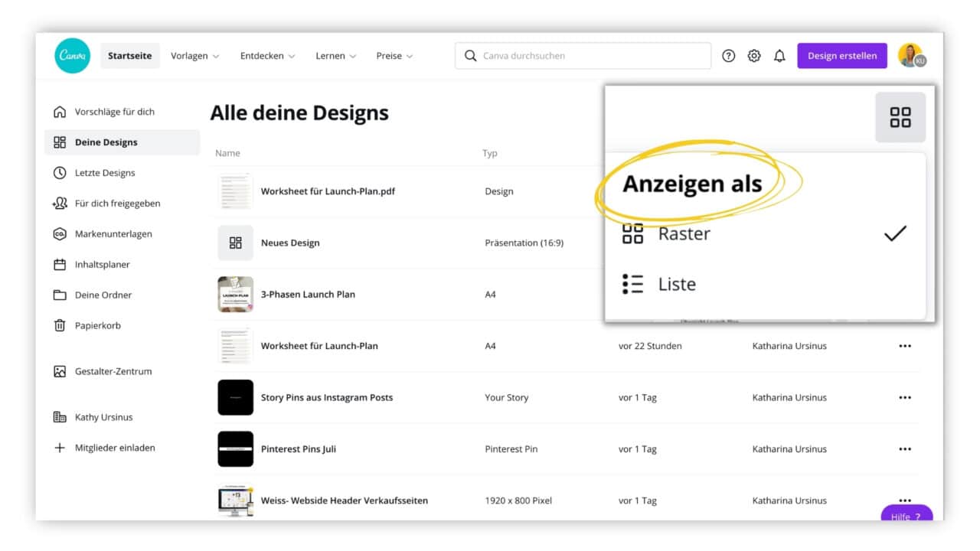Open the Entdecken dropdown menu

266,55
